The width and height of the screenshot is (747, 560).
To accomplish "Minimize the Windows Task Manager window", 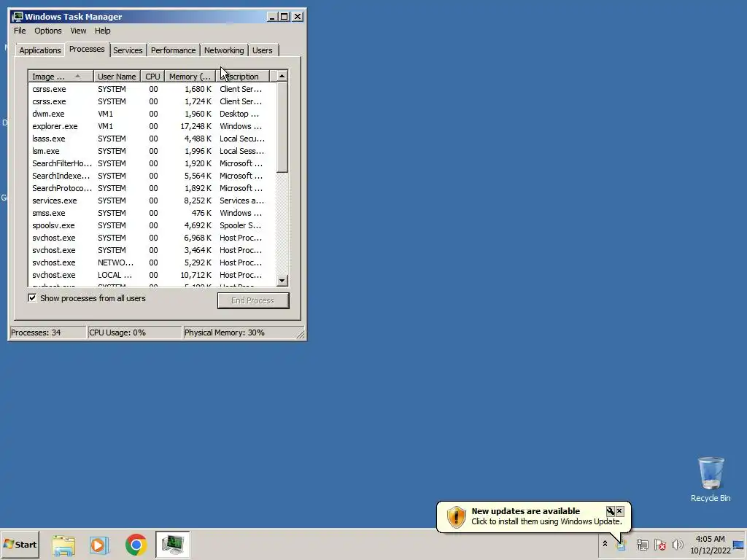I will 272,17.
